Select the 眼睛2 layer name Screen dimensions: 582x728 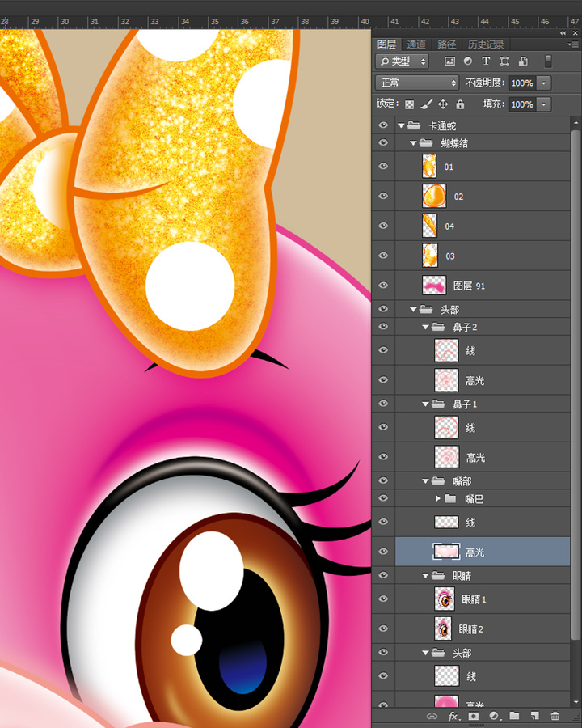click(x=471, y=629)
